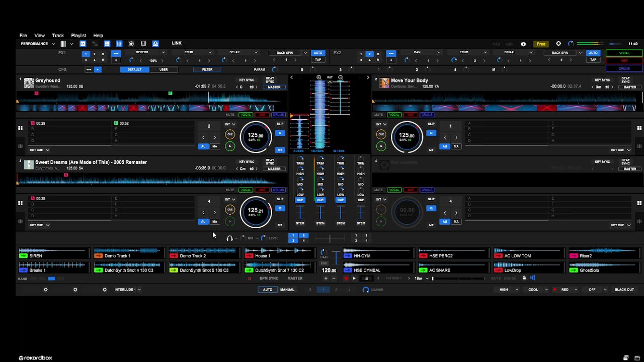Screen dimensions: 644x362
Task: Open deck 2 pad grid icon
Action: (x=639, y=128)
